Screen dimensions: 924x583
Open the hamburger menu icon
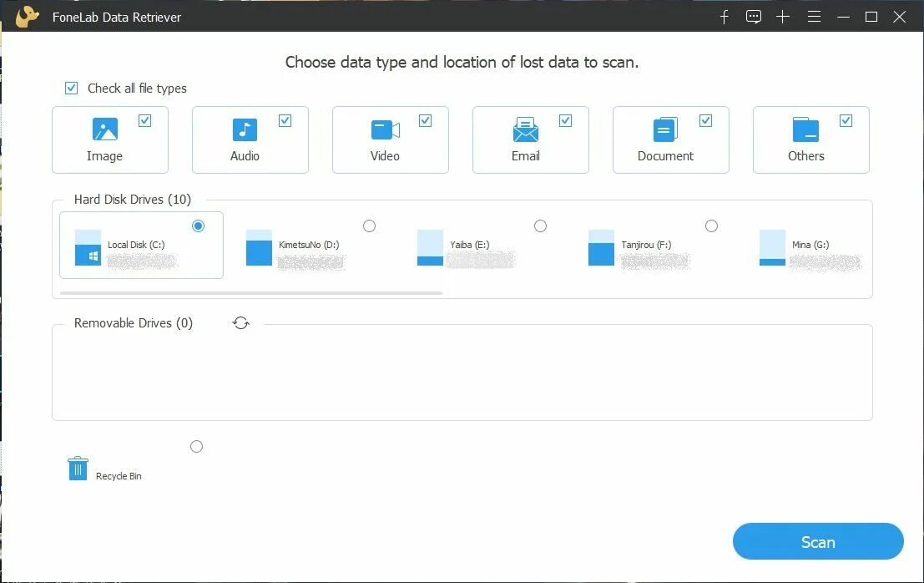coord(814,17)
